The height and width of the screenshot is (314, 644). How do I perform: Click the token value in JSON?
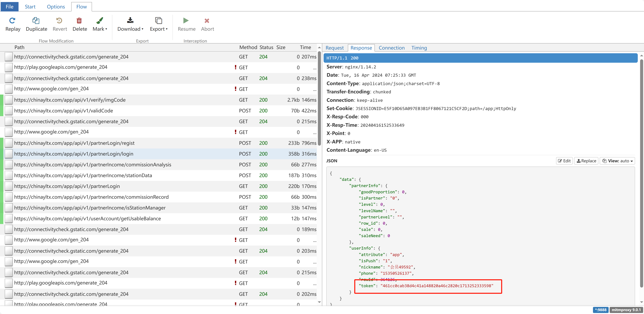[437, 286]
